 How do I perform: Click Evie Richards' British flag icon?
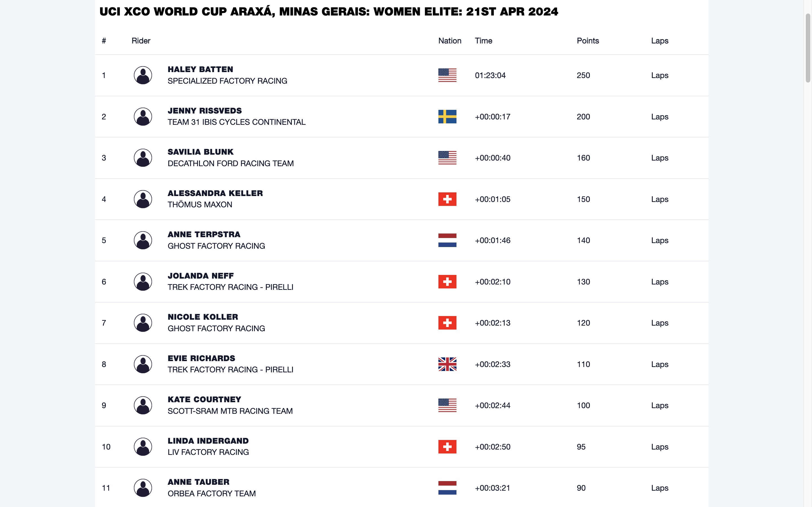pyautogui.click(x=447, y=364)
